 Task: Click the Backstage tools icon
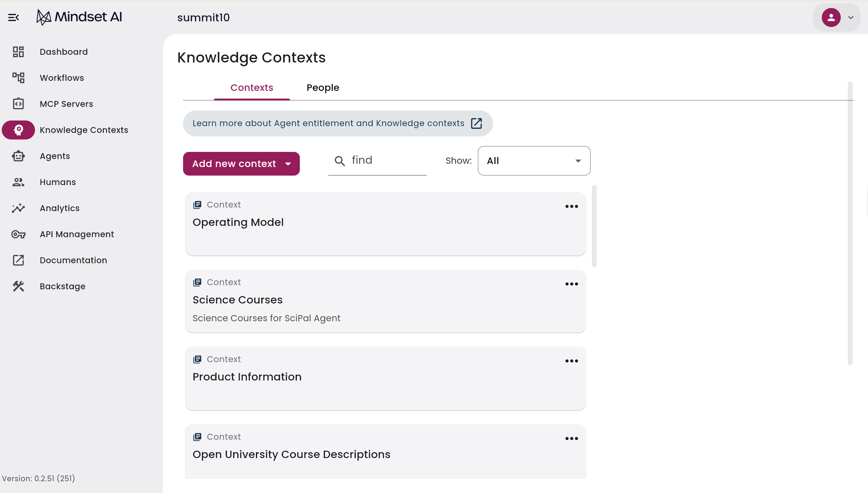(x=18, y=286)
